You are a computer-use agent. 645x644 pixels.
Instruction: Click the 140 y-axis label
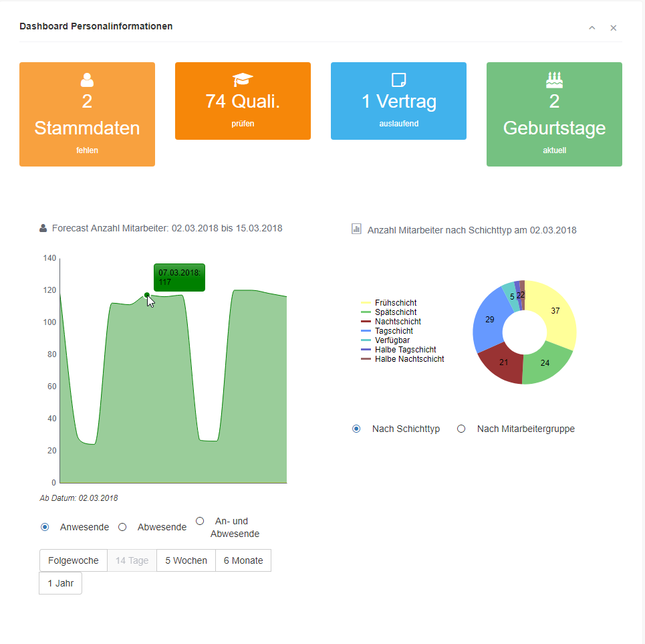pyautogui.click(x=49, y=258)
